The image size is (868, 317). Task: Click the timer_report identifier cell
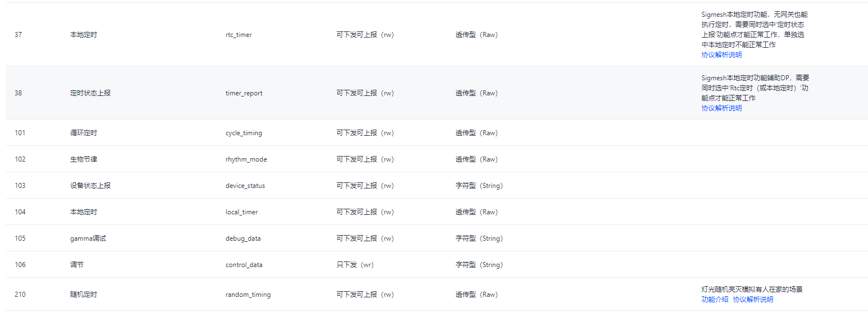244,93
